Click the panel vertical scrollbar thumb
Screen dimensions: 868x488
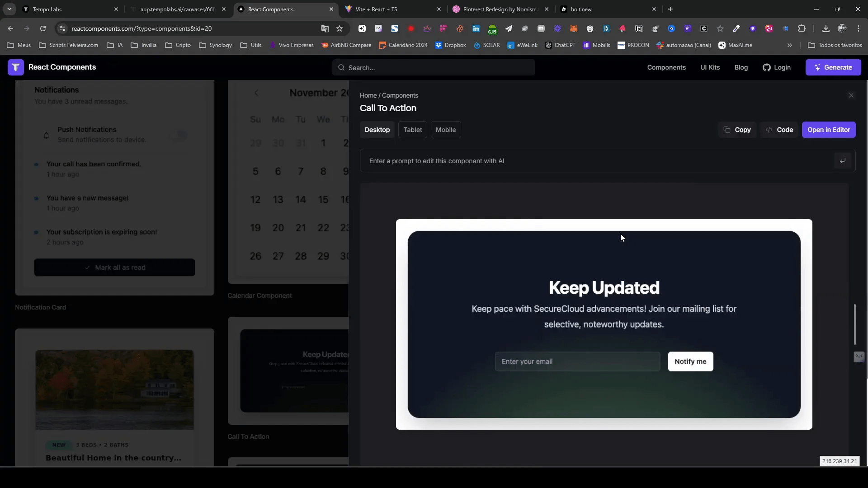[x=854, y=324]
